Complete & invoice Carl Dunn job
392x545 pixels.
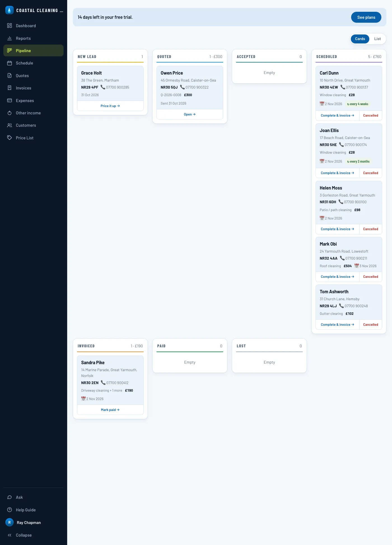point(337,116)
